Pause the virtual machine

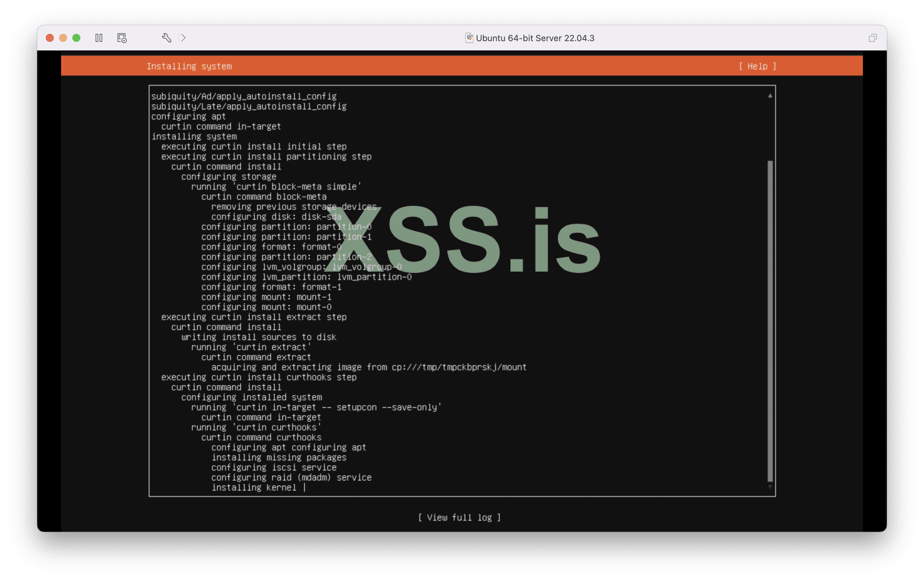pos(99,38)
